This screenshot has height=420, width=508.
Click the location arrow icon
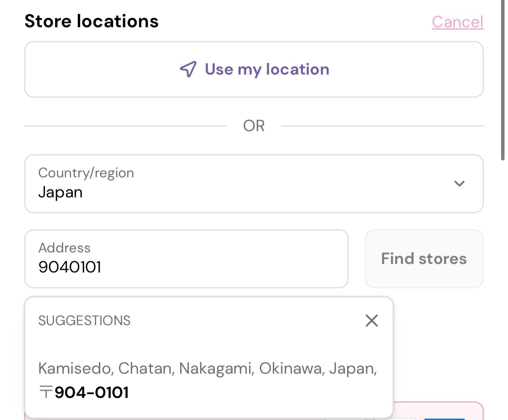tap(188, 69)
